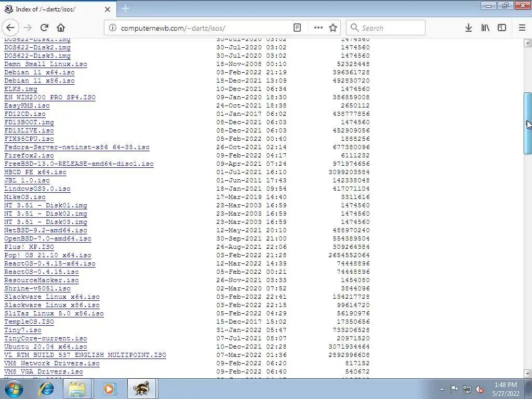Download Pop! OS 21.10 x64.iso

[x=47, y=255]
